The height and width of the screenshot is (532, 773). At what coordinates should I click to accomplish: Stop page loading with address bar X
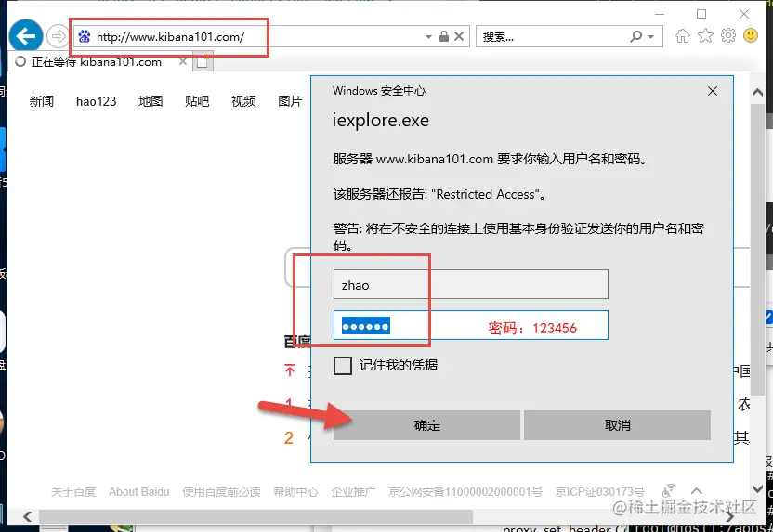coord(459,36)
